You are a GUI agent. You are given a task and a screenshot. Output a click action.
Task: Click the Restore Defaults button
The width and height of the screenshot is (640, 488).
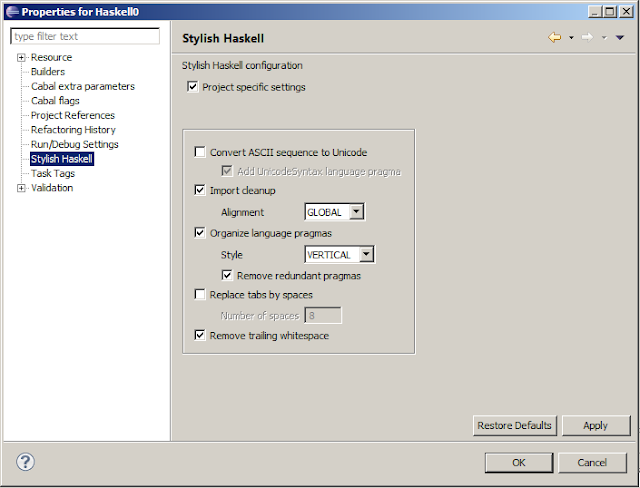coord(514,426)
